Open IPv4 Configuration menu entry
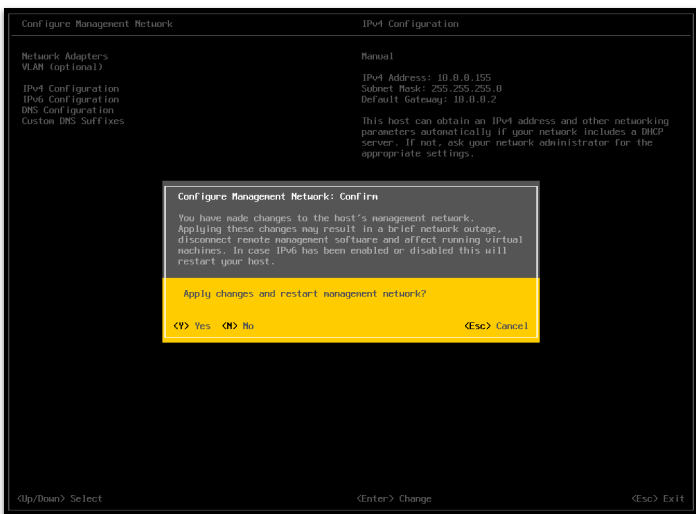The height and width of the screenshot is (514, 696). [71, 89]
